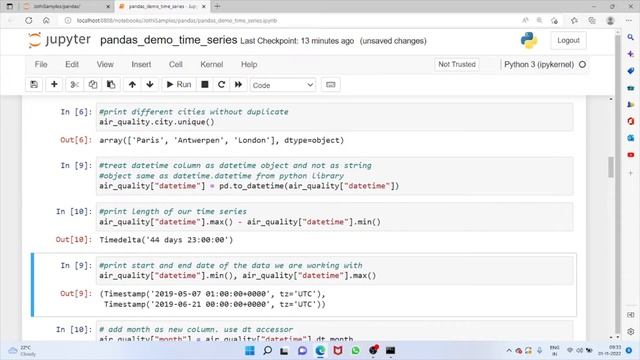
Task: Restart kernel and run all cells icon
Action: pos(238,84)
